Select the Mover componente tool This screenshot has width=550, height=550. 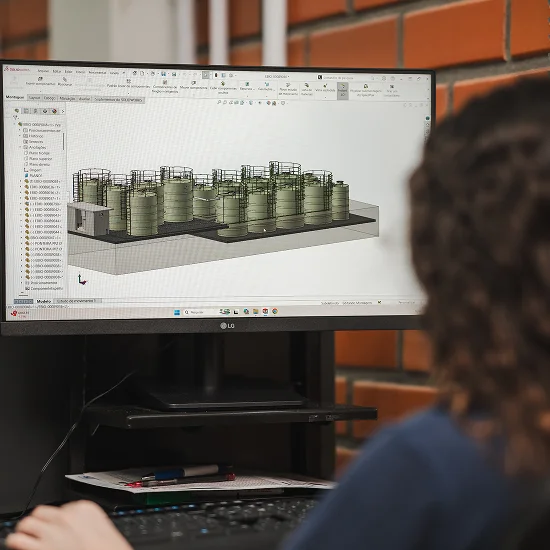click(x=194, y=85)
